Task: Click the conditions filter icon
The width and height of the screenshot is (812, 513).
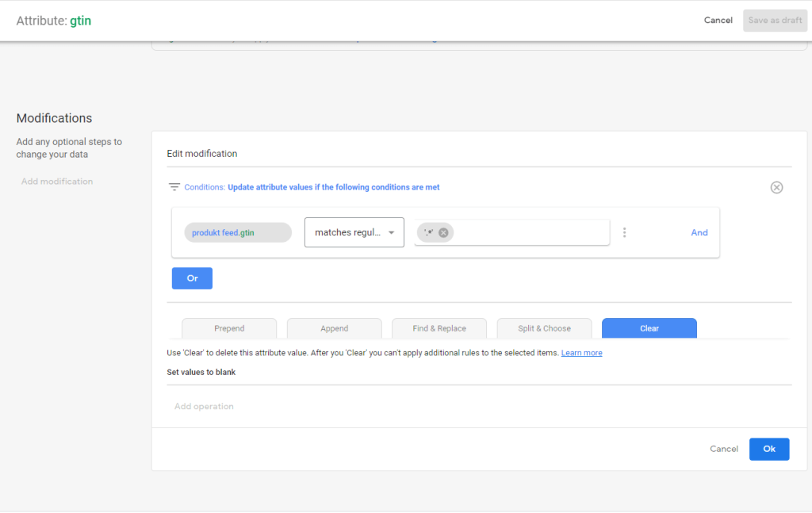Action: [x=174, y=187]
